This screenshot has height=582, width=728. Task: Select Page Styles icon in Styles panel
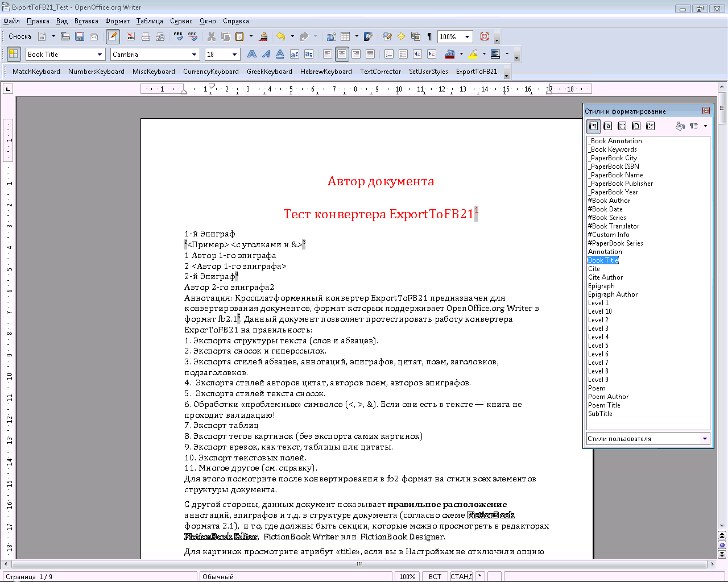pos(636,126)
